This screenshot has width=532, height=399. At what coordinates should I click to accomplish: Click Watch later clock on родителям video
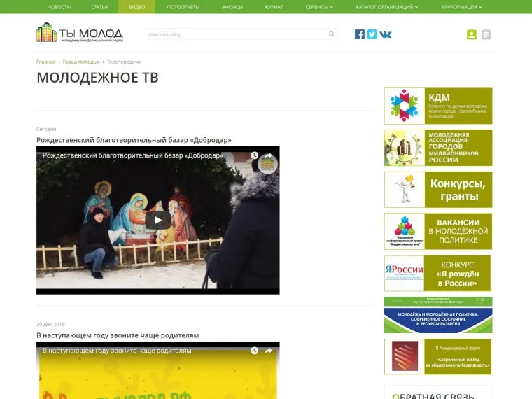[x=255, y=351]
